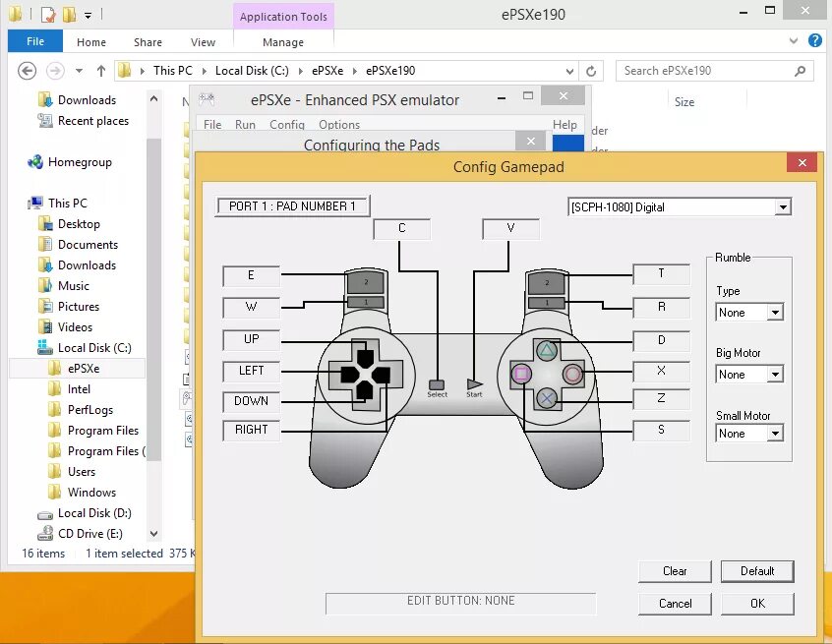Switch to the View ribbon tab
The image size is (832, 644).
point(203,42)
